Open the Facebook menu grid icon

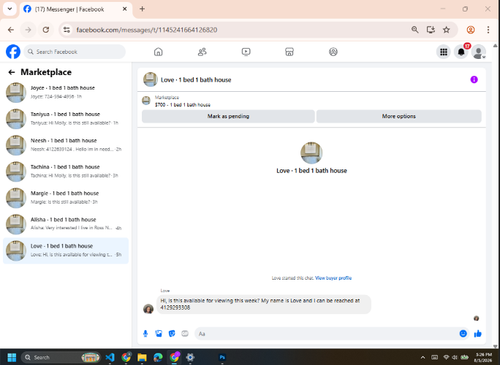pyautogui.click(x=444, y=52)
